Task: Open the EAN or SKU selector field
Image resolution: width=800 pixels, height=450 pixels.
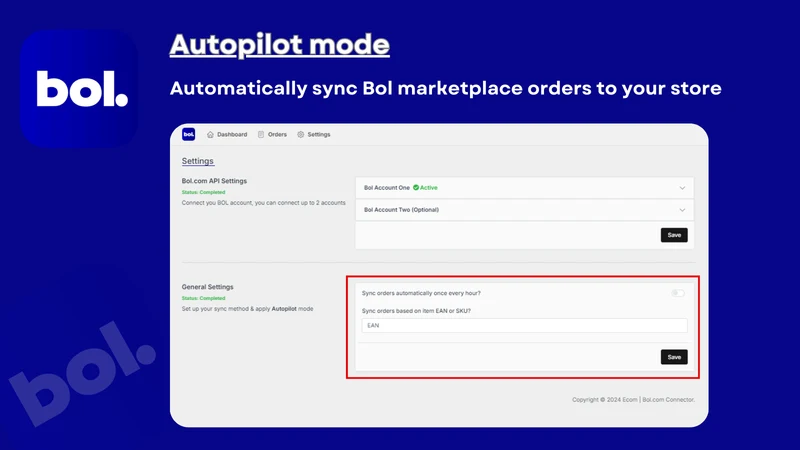Action: (524, 326)
